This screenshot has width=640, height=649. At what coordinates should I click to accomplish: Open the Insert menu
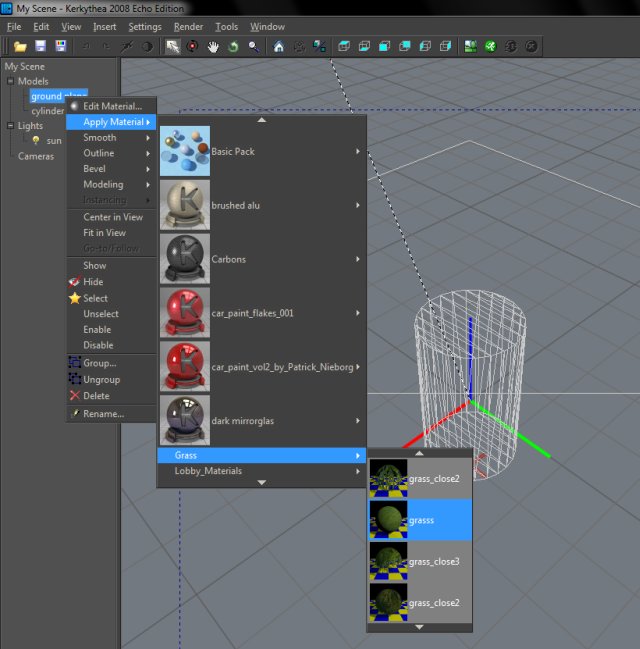click(104, 27)
